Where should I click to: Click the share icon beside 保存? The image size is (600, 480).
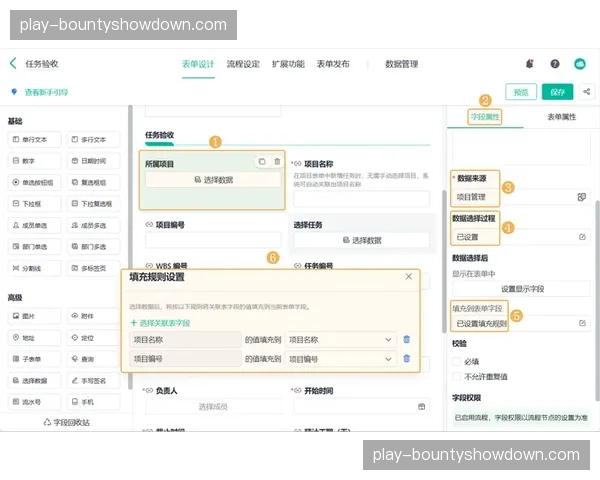tap(586, 91)
